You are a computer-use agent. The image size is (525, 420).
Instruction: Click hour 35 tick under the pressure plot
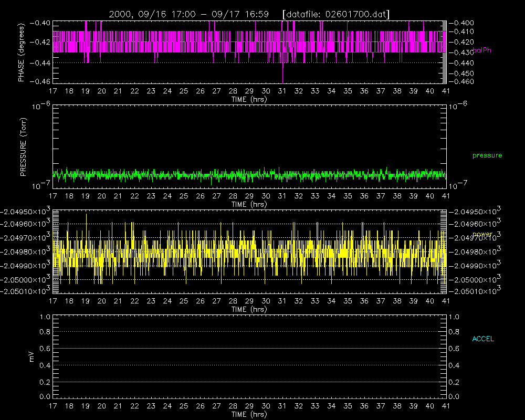[x=348, y=196]
